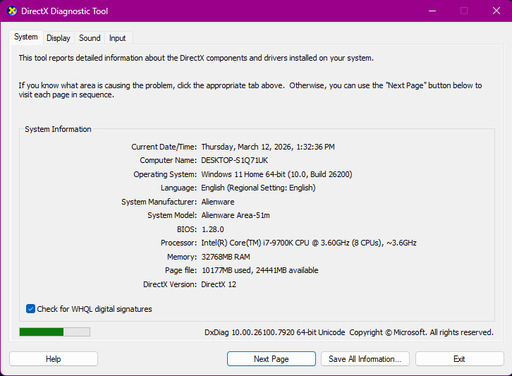Click the Processor: field label
This screenshot has height=376, width=512.
[x=179, y=243]
